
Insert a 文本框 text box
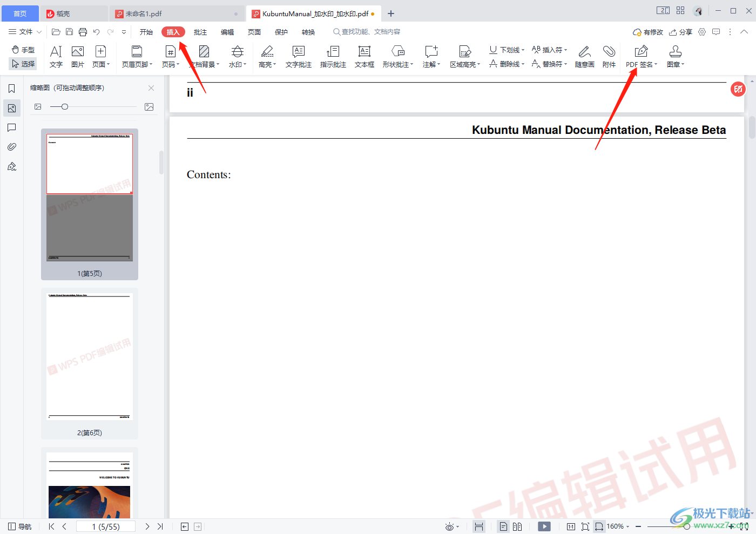(364, 57)
